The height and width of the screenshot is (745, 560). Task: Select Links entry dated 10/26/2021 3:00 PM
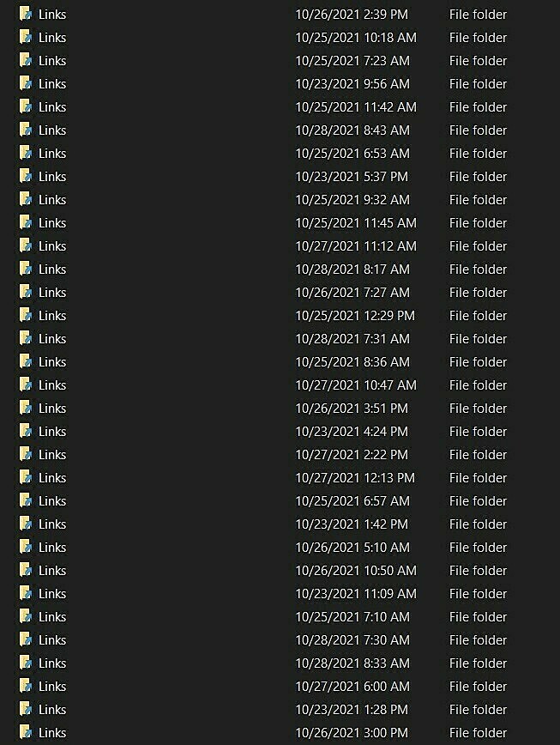pos(52,733)
